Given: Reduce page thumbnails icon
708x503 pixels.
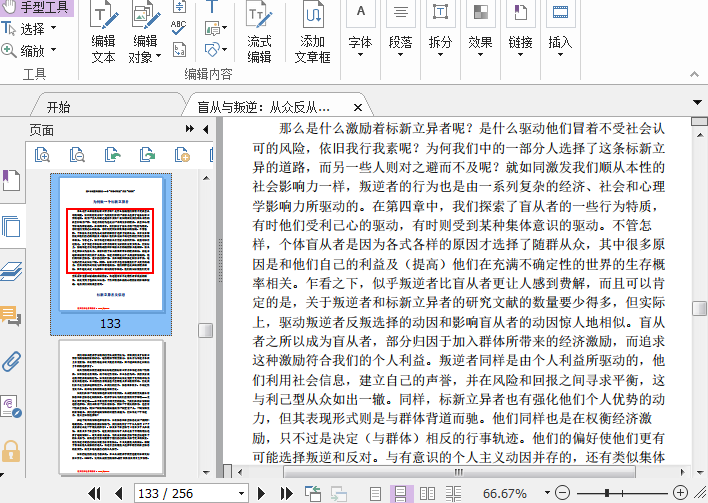Looking at the screenshot, I should pyautogui.click(x=77, y=155).
